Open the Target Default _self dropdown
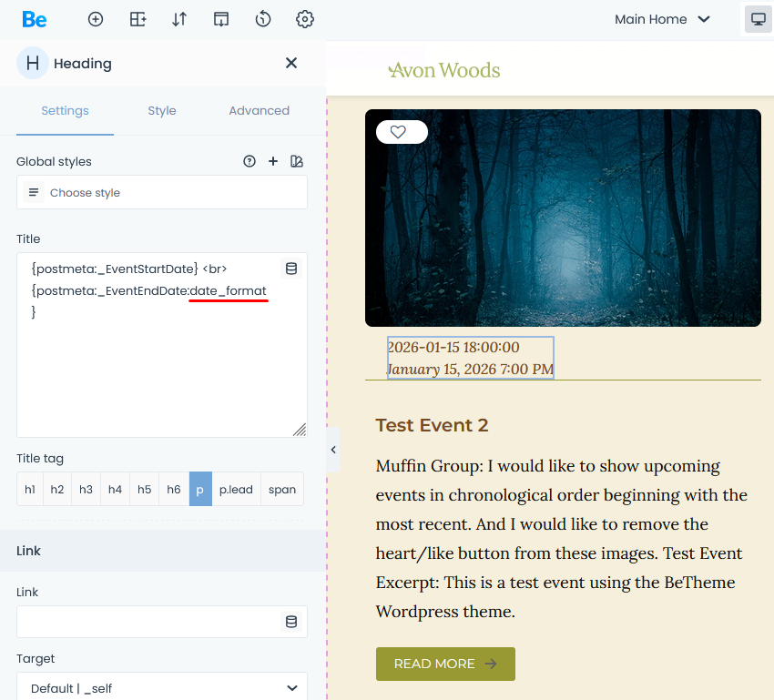Viewport: 774px width, 700px height. [x=162, y=688]
